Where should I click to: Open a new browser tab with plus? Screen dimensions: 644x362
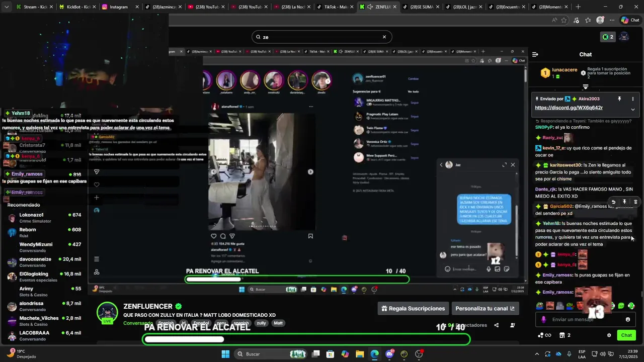578,7
